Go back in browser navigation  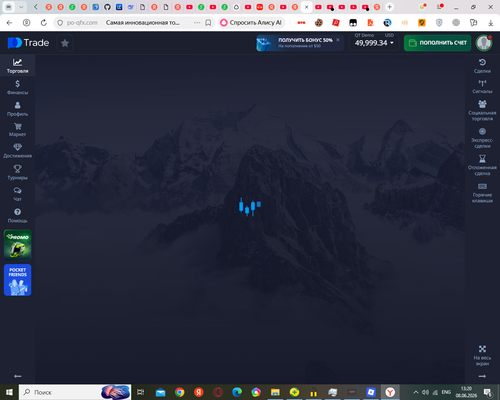pos(9,22)
